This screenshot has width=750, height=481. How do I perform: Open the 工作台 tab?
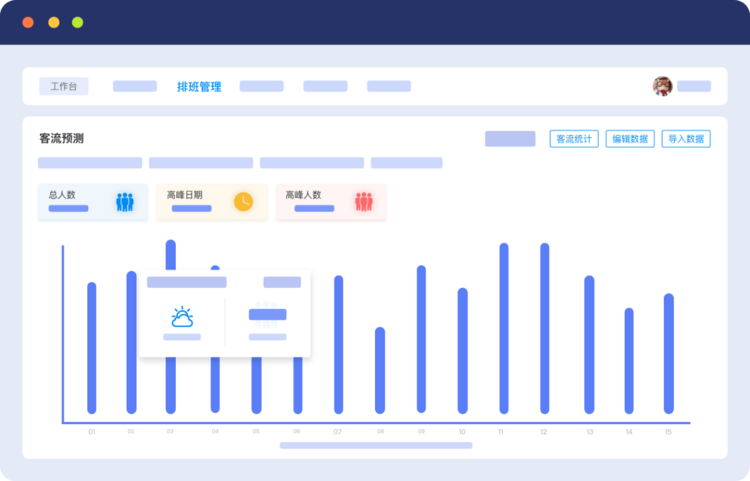coord(63,87)
